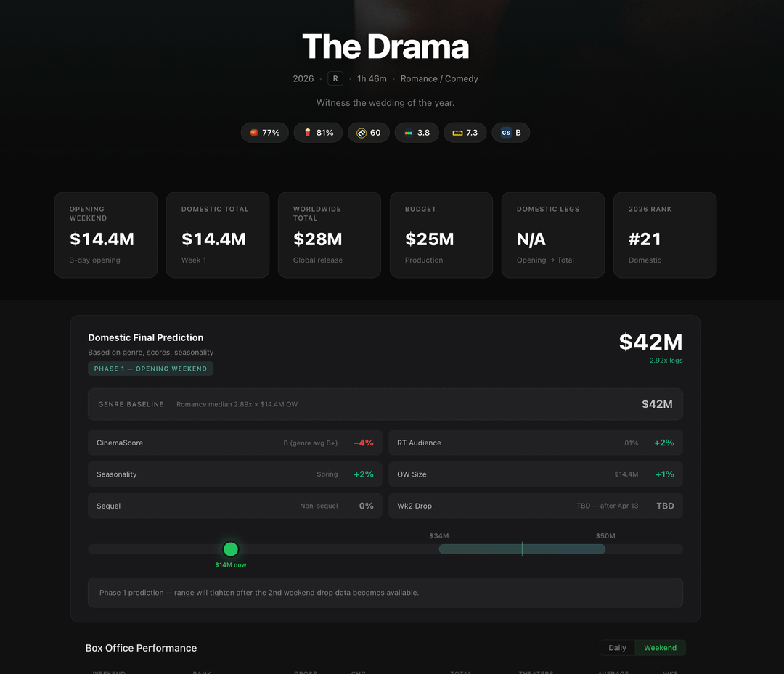Click the Budget $25M card
Viewport: 784px width, 674px height.
(441, 234)
